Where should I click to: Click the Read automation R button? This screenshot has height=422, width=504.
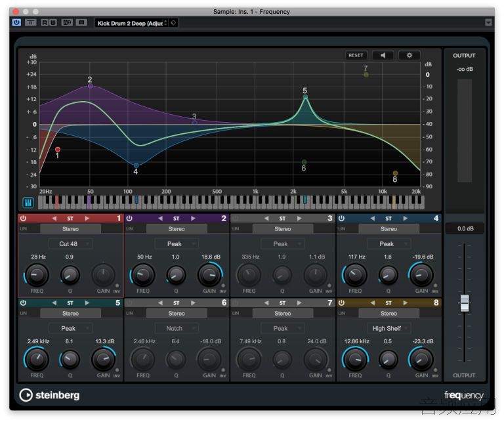[x=45, y=22]
